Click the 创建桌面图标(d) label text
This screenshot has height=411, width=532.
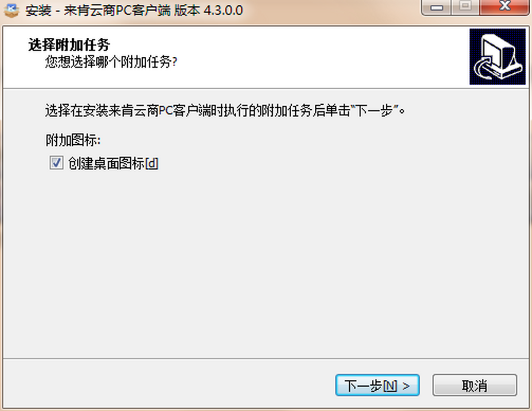113,164
